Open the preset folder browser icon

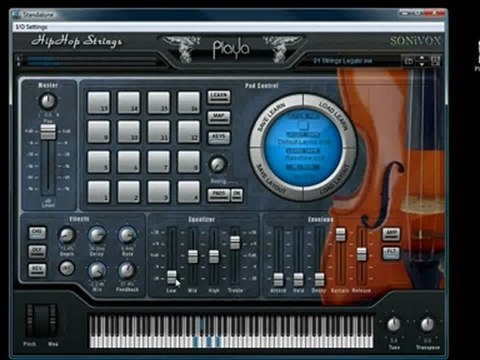[409, 61]
